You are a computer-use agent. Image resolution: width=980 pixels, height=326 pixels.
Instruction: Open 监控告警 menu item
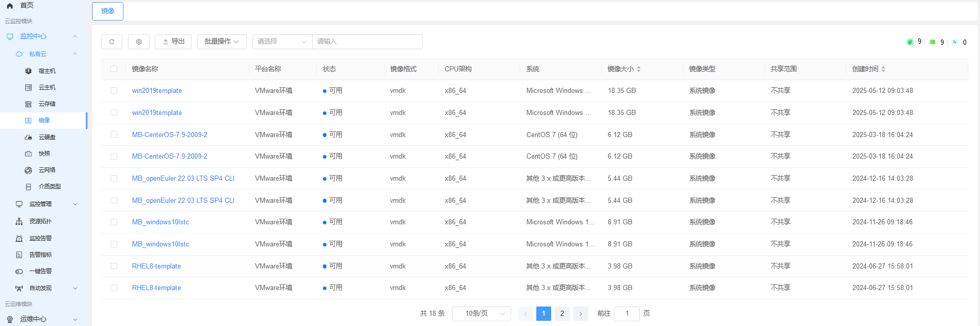click(x=41, y=238)
